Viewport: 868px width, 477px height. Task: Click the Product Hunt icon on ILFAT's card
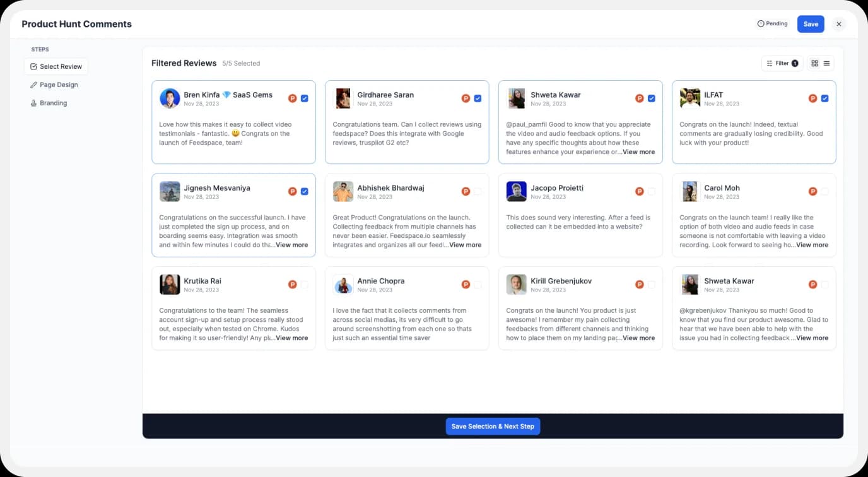(812, 98)
